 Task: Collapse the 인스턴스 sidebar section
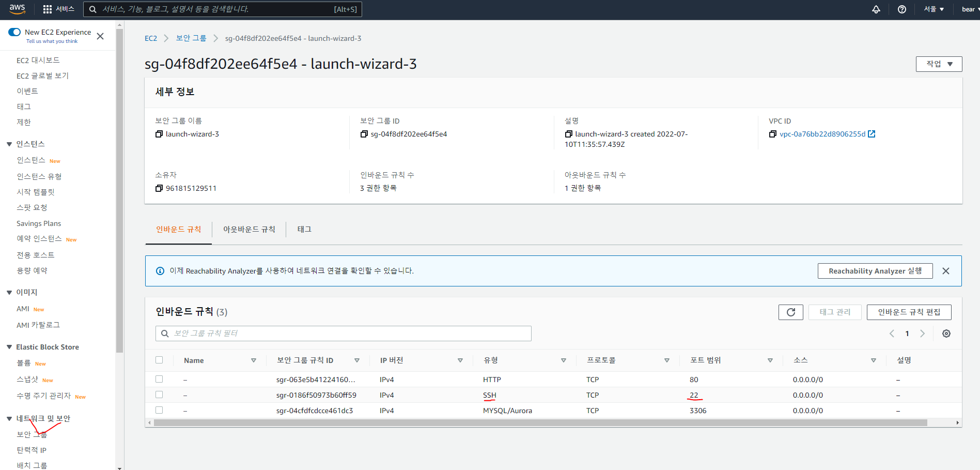pos(9,144)
